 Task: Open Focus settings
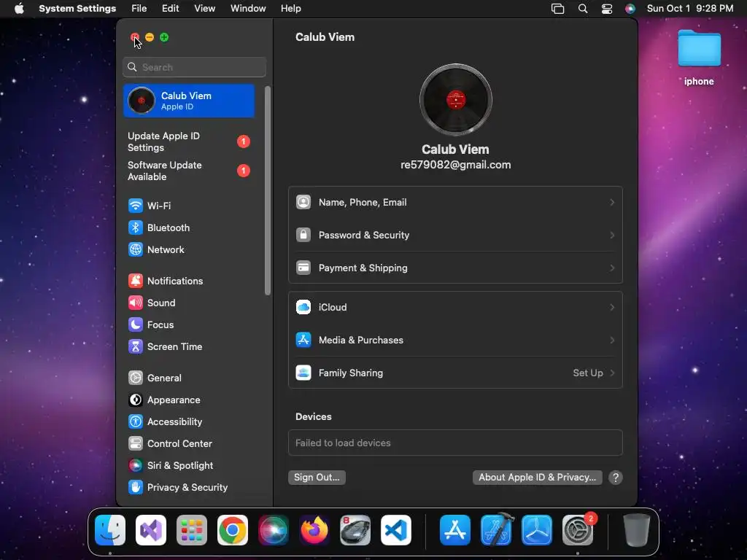189,324
